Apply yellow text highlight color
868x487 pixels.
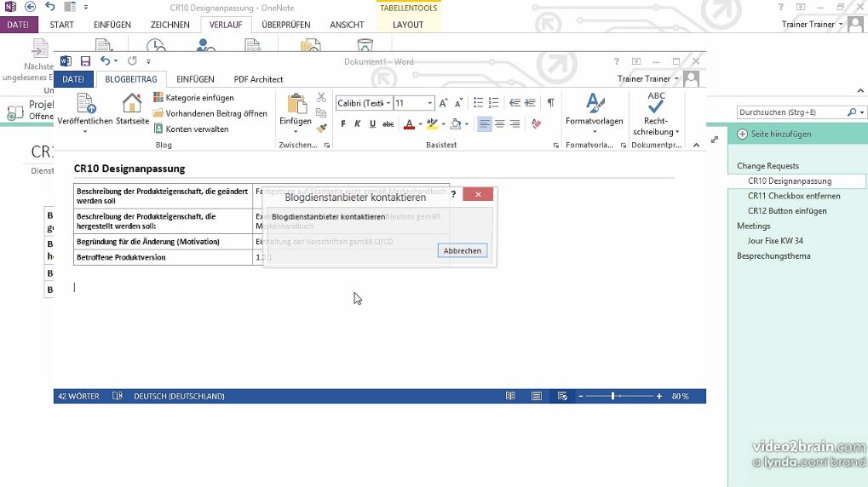click(433, 124)
